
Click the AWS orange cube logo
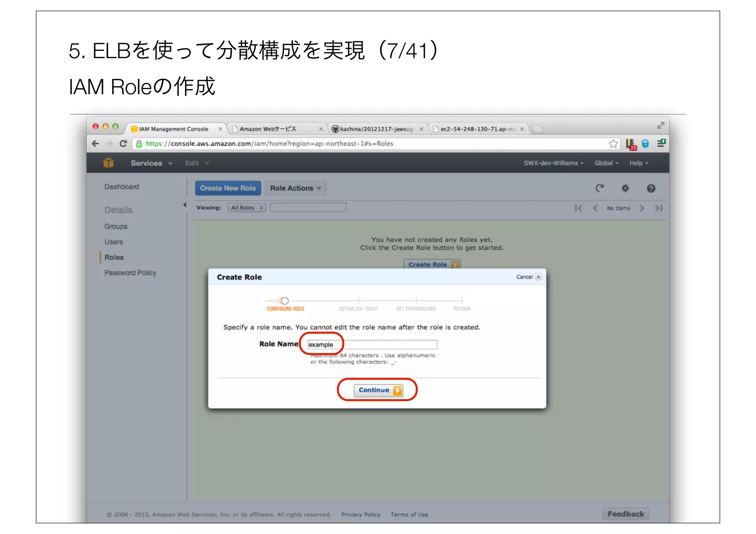click(x=109, y=163)
